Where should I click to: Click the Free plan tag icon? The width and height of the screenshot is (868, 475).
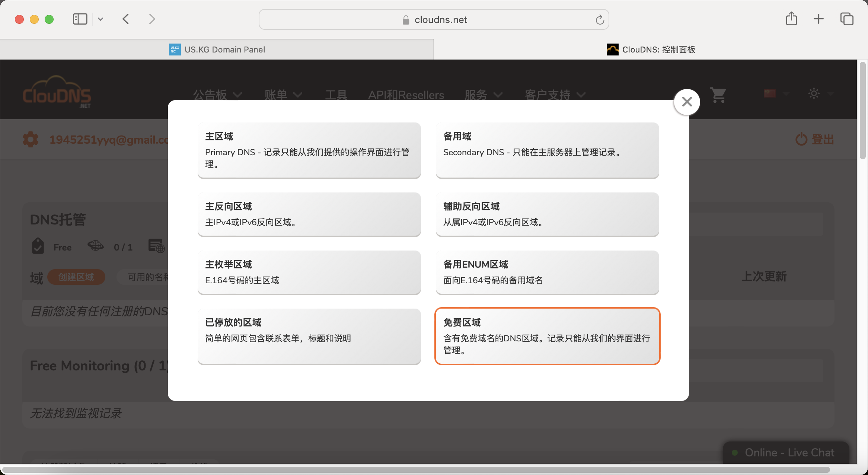pos(38,246)
